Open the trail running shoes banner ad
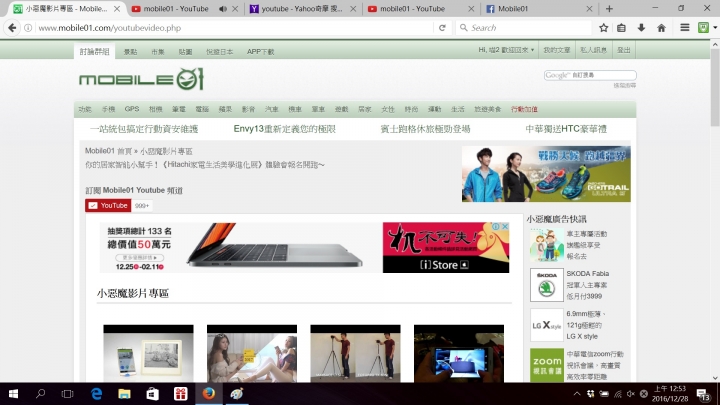Image resolution: width=720 pixels, height=405 pixels. click(546, 174)
